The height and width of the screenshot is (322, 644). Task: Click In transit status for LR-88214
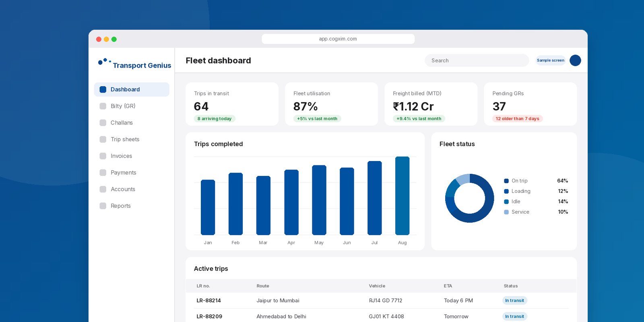pos(515,300)
